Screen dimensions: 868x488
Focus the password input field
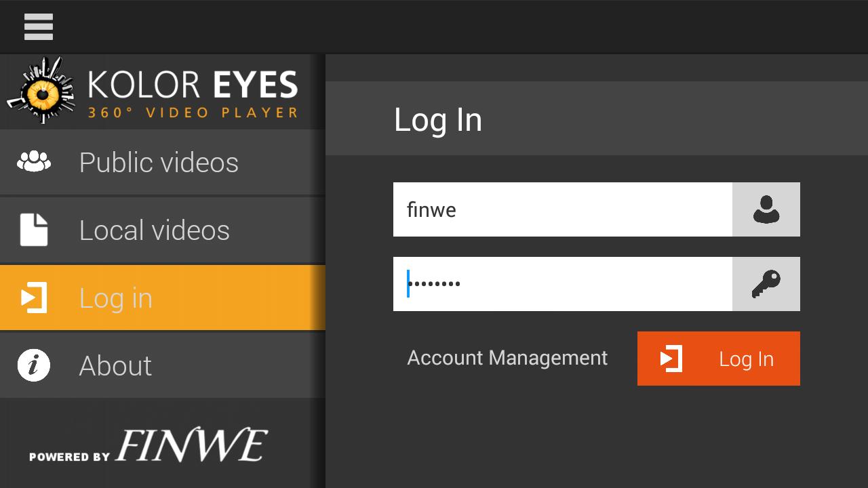(x=563, y=284)
